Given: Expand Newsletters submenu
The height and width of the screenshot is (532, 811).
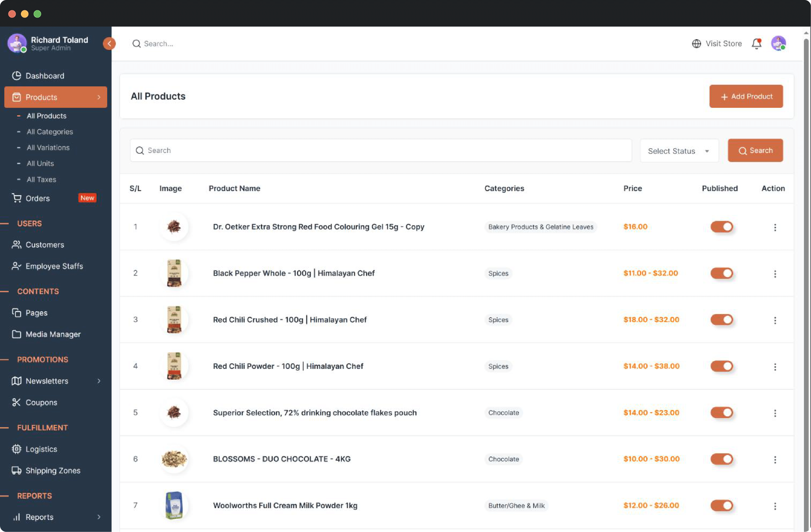Looking at the screenshot, I should pyautogui.click(x=98, y=381).
